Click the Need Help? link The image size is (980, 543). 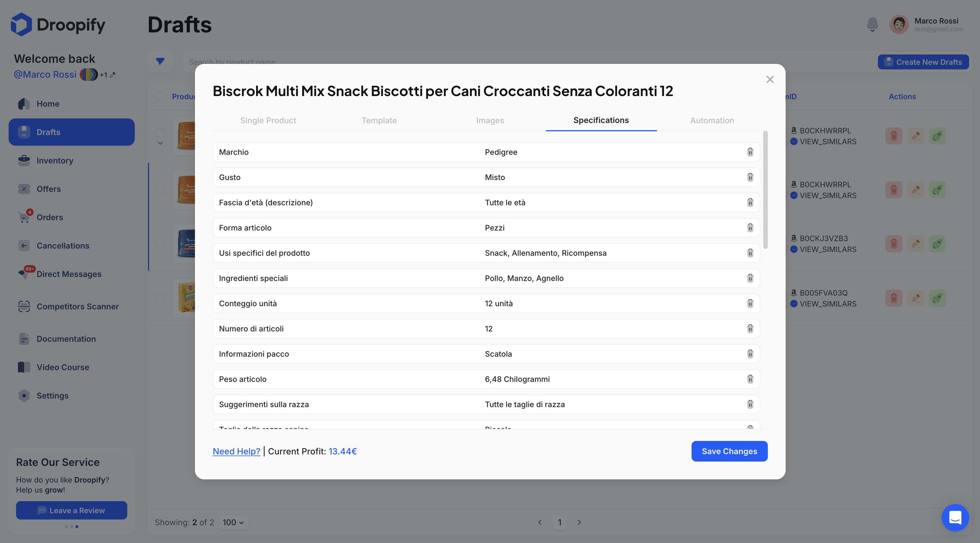tap(236, 451)
